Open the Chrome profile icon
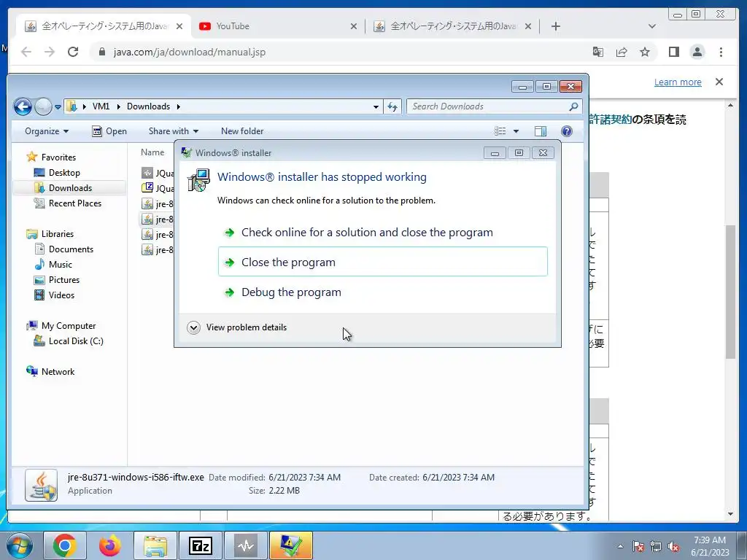The width and height of the screenshot is (747, 560). pyautogui.click(x=697, y=52)
